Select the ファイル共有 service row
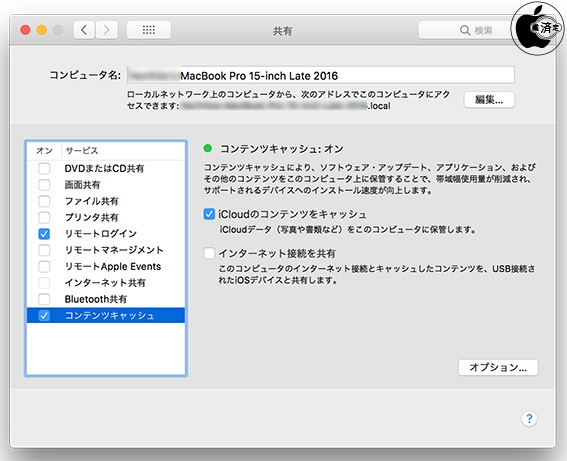The image size is (567, 461). point(106,201)
